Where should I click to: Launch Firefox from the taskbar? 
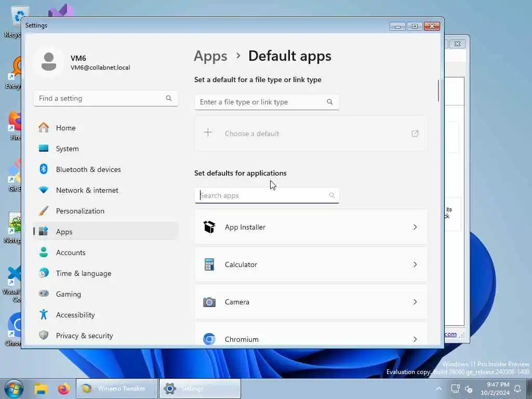[63, 389]
